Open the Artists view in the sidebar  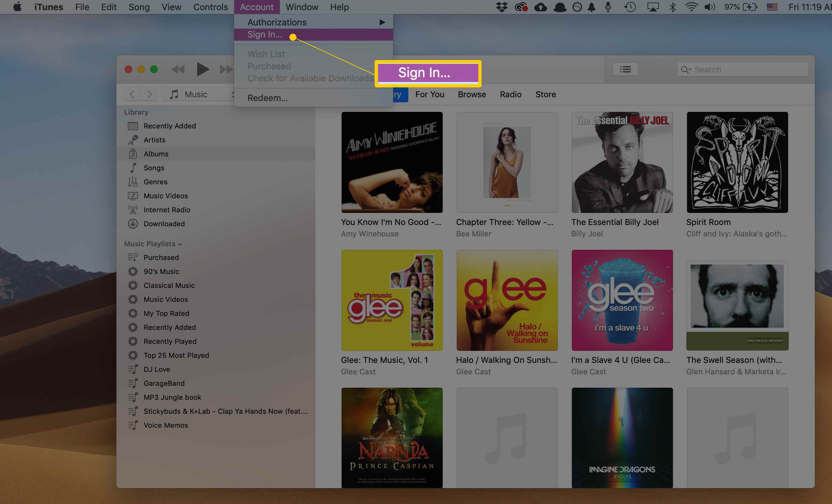(x=216, y=140)
